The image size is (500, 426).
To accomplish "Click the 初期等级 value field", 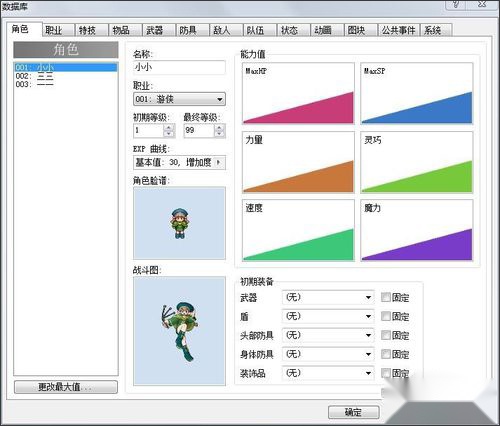I will tap(149, 130).
